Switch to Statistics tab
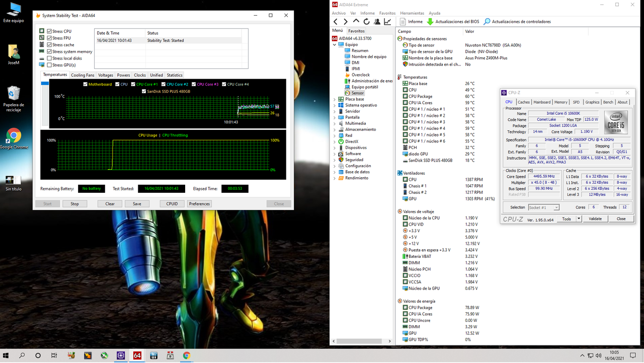The width and height of the screenshot is (644, 363). (175, 75)
